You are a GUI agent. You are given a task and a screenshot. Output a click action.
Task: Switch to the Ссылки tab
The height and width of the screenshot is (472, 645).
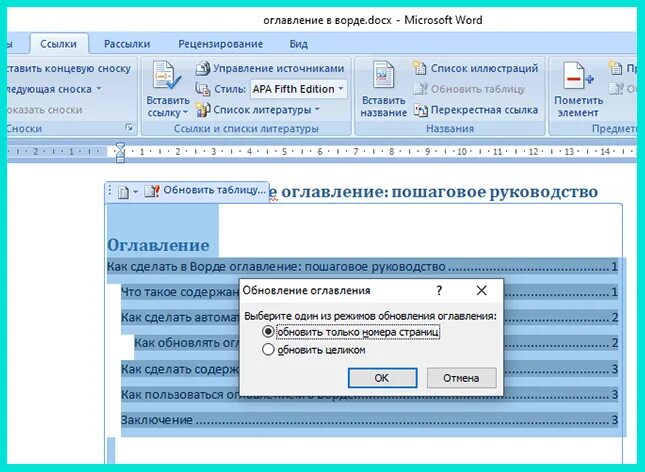[58, 44]
